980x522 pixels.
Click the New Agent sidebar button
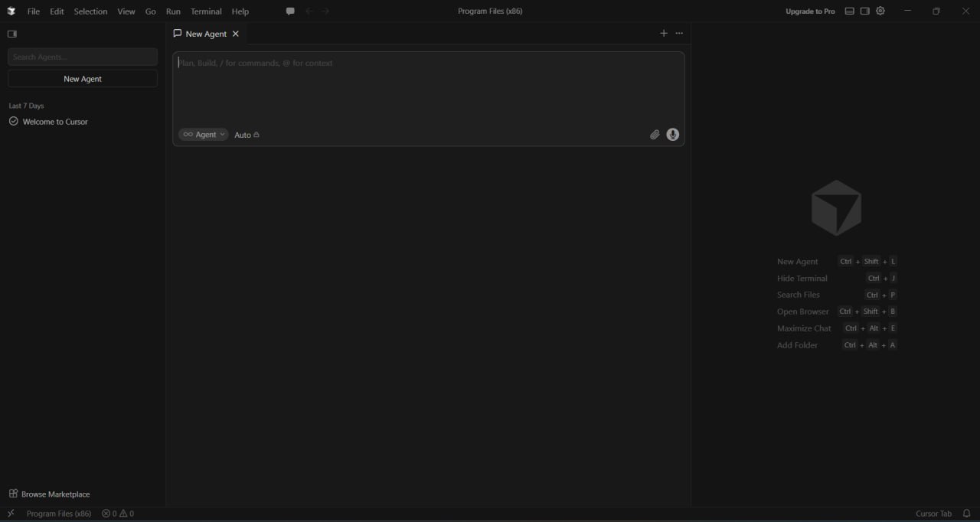point(83,79)
